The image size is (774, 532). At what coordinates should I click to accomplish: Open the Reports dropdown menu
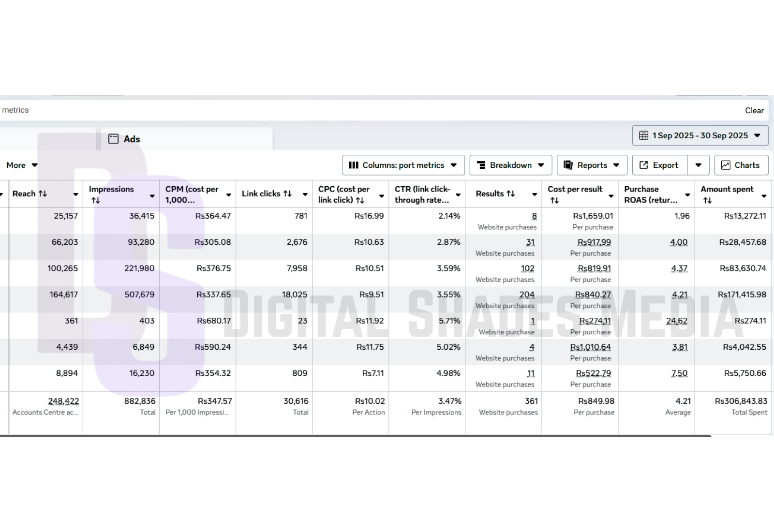[x=592, y=165]
